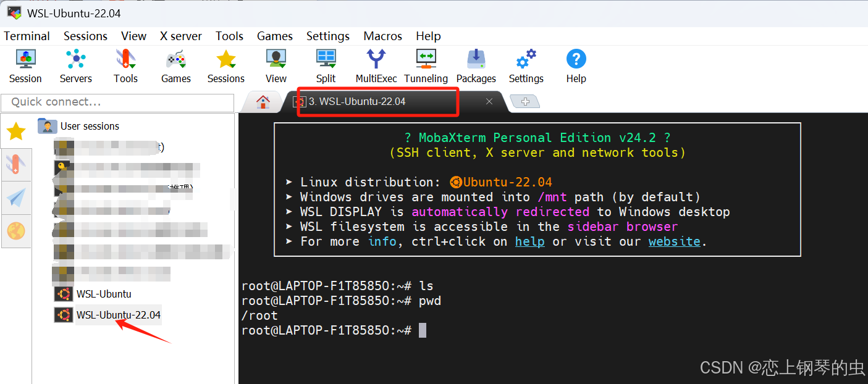Select the WSL-Ubuntu session in sidebar

point(103,294)
